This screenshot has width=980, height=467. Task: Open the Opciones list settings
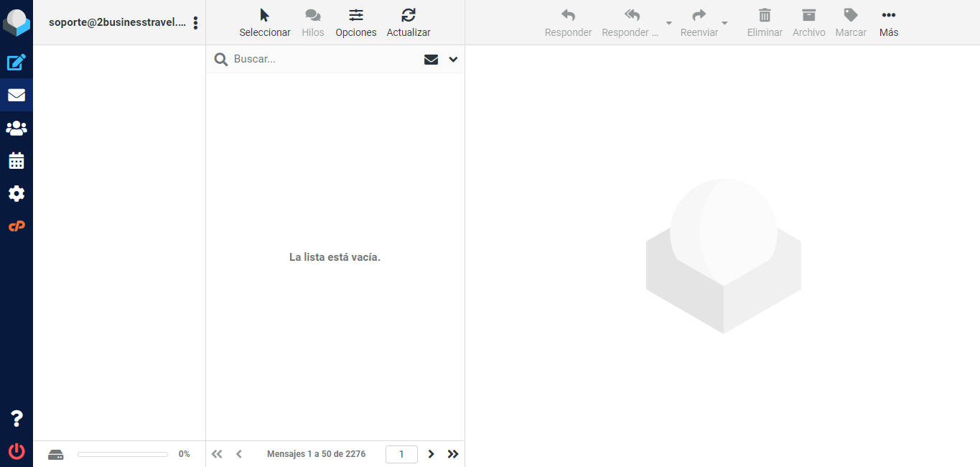(x=356, y=23)
